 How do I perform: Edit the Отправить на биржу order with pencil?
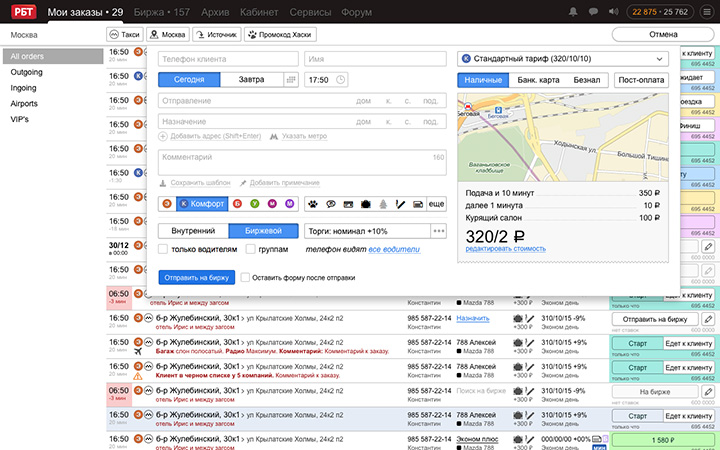coord(709,319)
